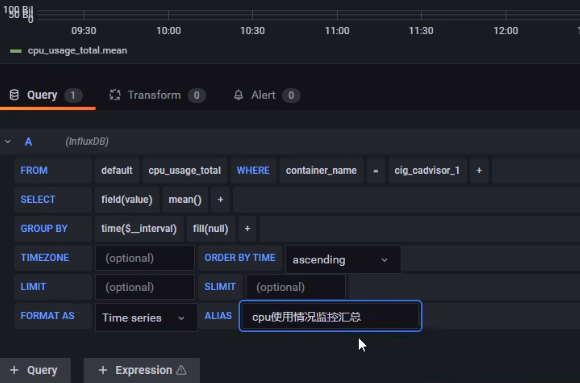Click the 11:00 time axis label
Image resolution: width=580 pixels, height=383 pixels.
[337, 31]
